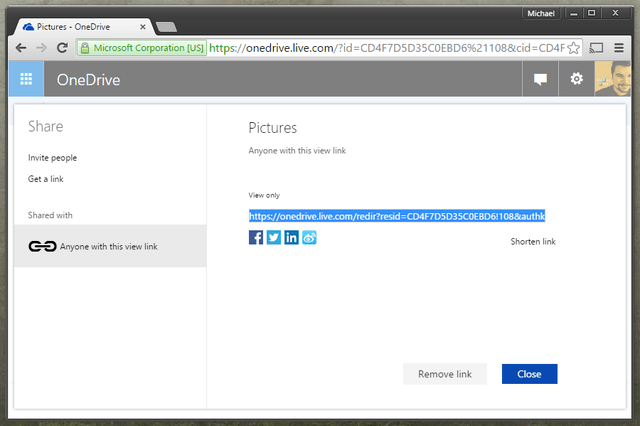This screenshot has width=640, height=426.
Task: Click the user profile picture
Action: [613, 79]
